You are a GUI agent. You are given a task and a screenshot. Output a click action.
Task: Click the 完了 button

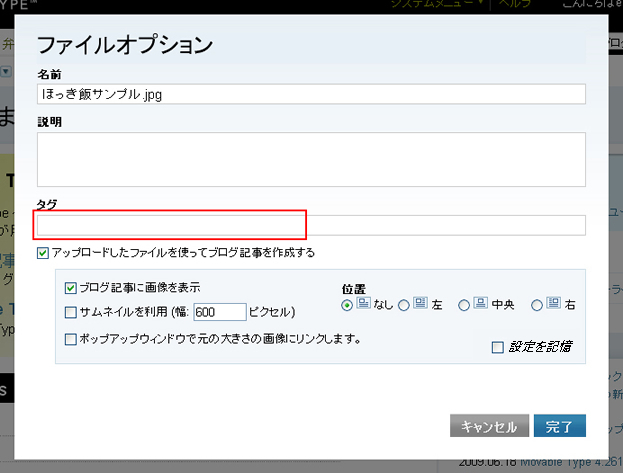[x=559, y=427]
